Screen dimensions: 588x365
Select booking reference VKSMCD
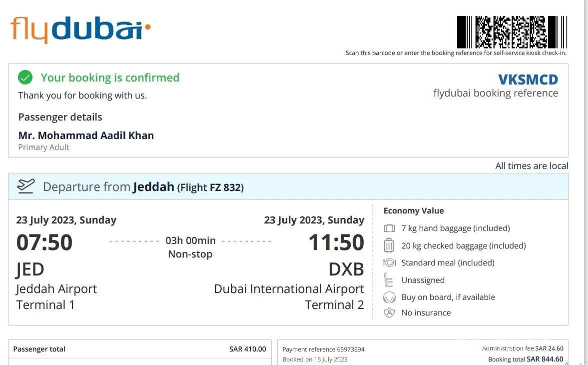click(528, 79)
